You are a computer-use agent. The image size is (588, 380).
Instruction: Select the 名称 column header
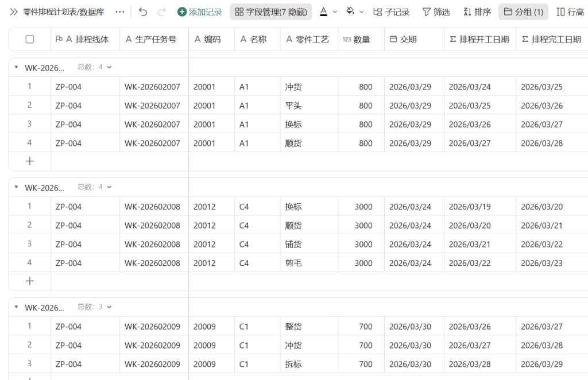pos(257,39)
